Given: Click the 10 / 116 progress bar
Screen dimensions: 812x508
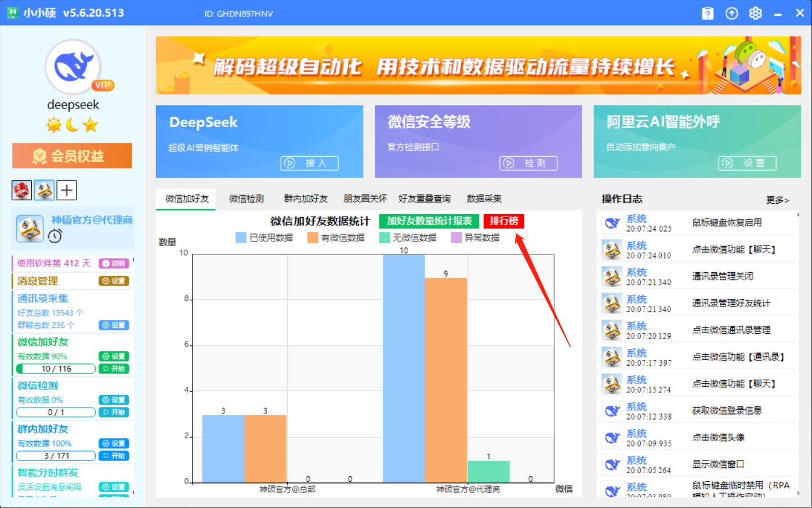Looking at the screenshot, I should click(56, 369).
